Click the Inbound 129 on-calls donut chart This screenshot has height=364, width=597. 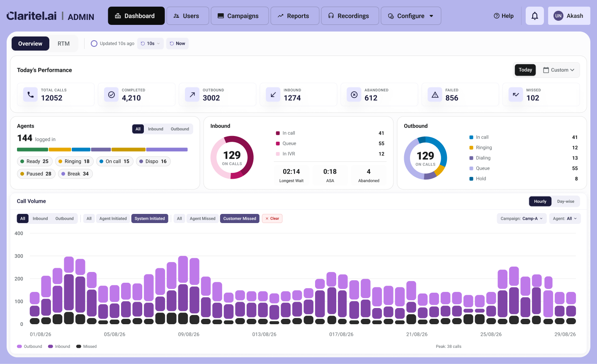(232, 158)
